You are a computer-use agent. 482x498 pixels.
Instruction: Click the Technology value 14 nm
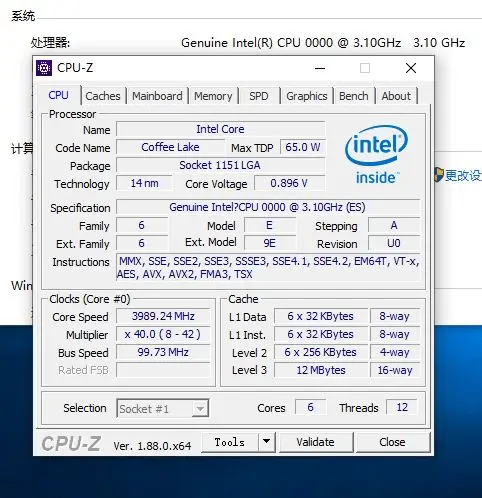(x=144, y=183)
